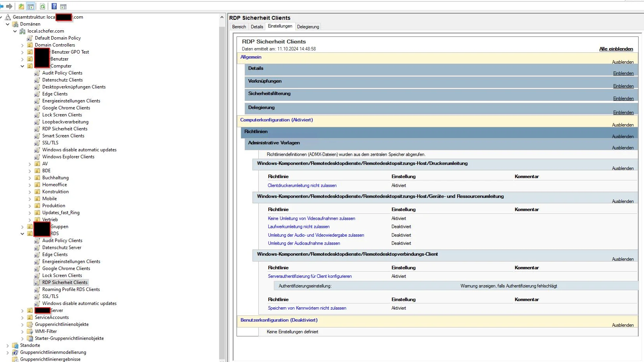Click the Starter-Gruppenrichtlinienobjekte icon
The height and width of the screenshot is (362, 644).
(x=30, y=338)
